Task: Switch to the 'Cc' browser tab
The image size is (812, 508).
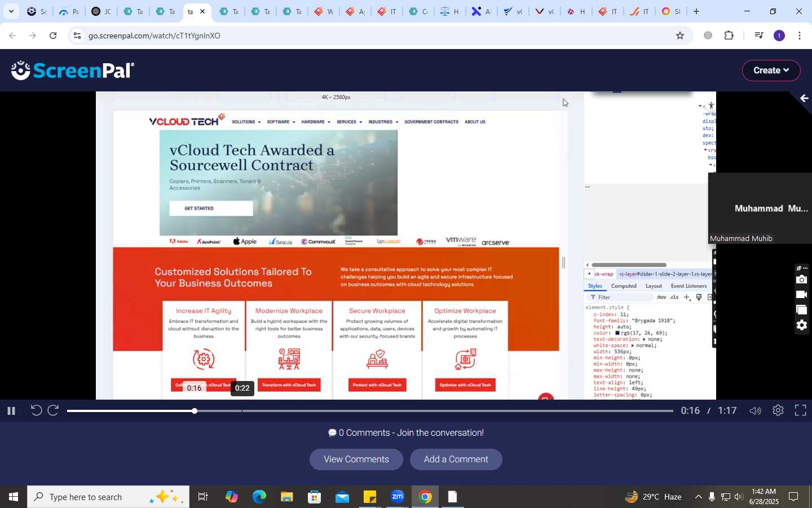Action: pos(418,11)
